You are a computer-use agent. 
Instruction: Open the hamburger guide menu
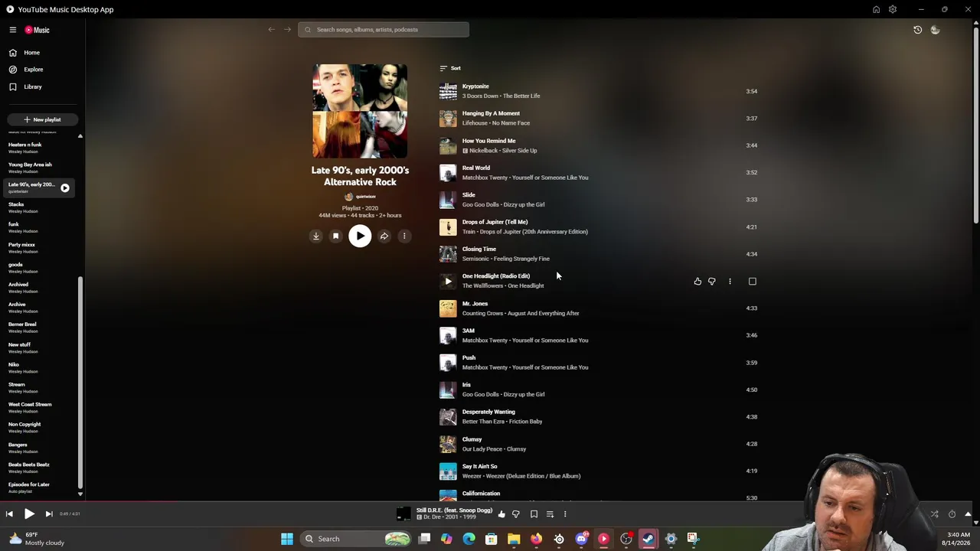coord(13,30)
